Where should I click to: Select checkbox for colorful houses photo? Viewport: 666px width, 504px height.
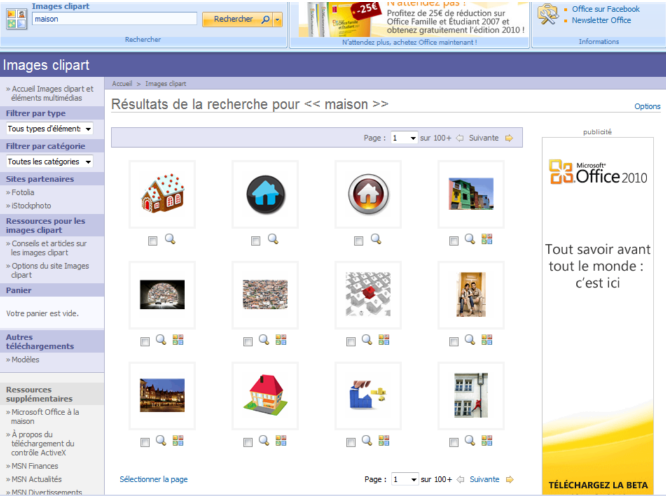[454, 241]
